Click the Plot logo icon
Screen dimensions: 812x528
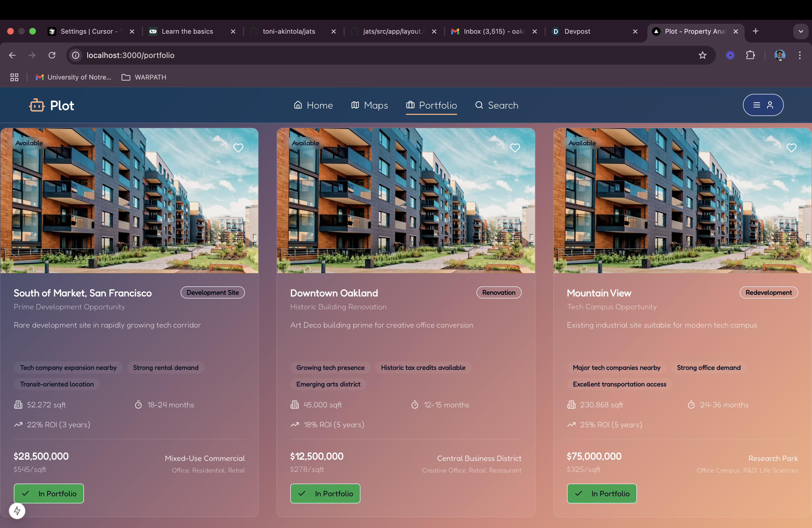(x=37, y=105)
